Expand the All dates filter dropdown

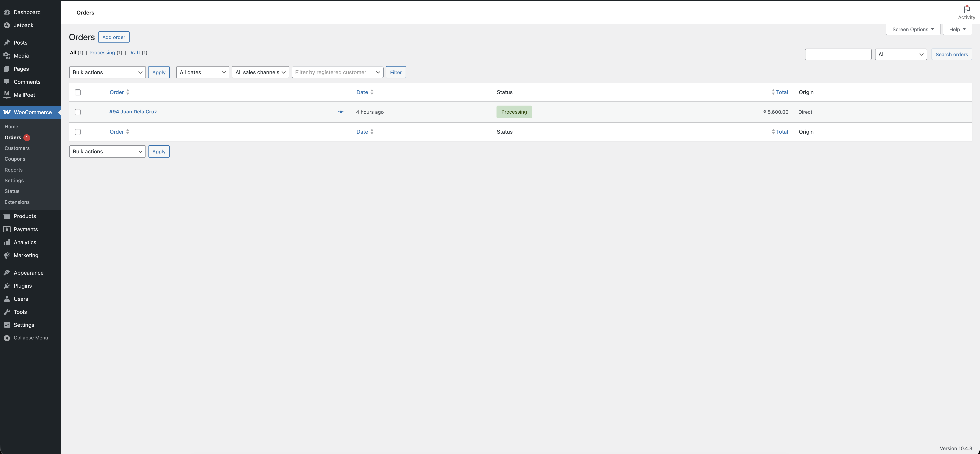202,72
